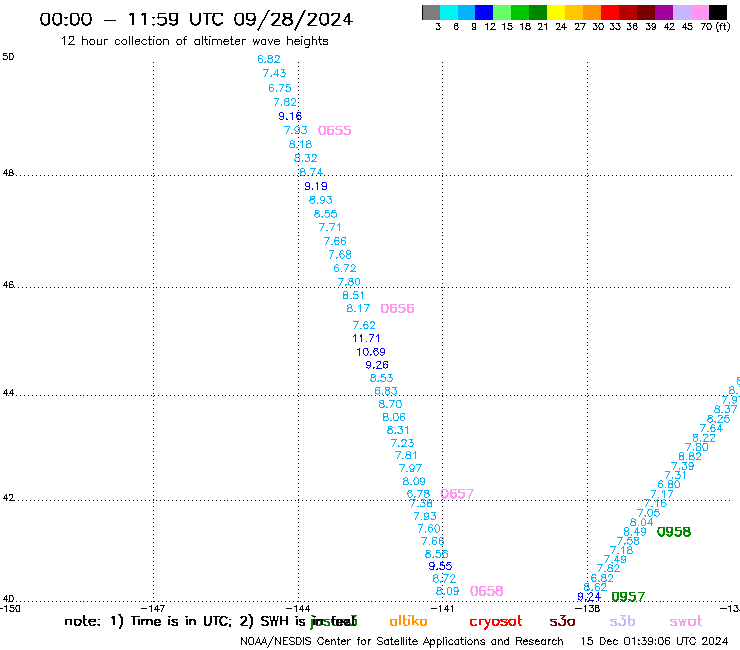Click the subtitle about altimeter wave heights
This screenshot has width=740, height=650.
tap(194, 41)
